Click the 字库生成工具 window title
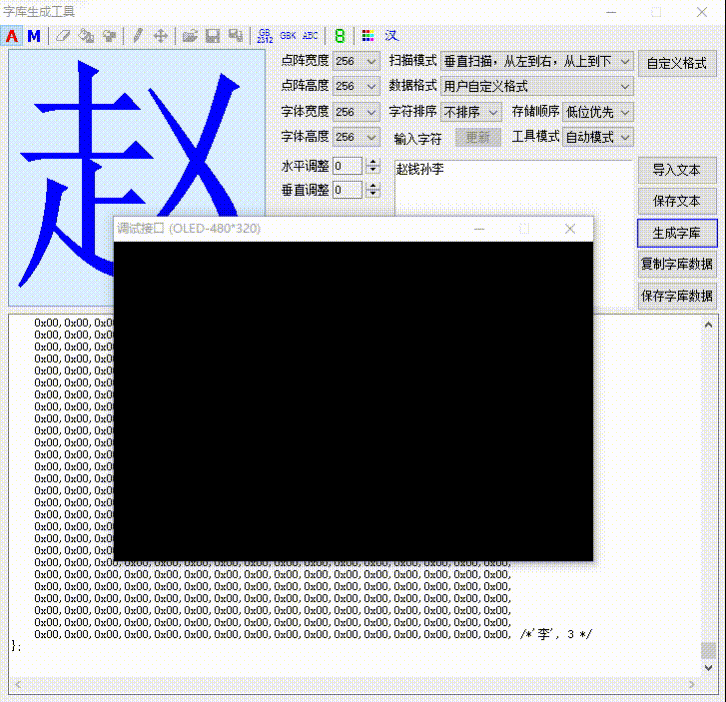726x702 pixels. 39,12
